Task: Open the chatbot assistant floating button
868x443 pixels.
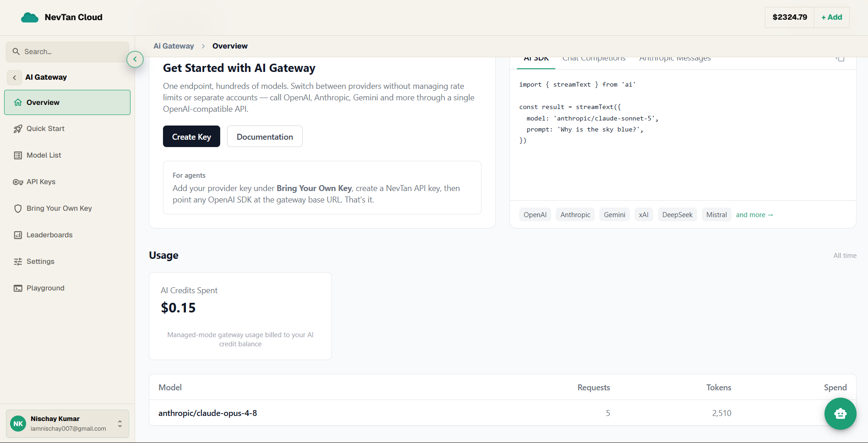Action: pos(840,414)
